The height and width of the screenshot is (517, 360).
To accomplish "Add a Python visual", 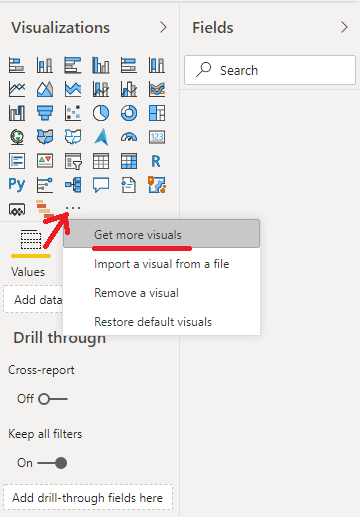I will [17, 185].
